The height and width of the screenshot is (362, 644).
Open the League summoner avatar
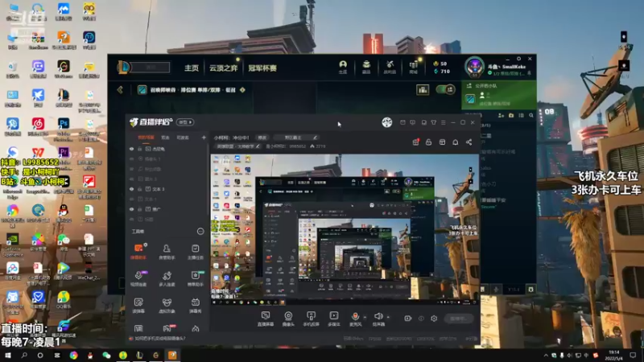pos(474,67)
